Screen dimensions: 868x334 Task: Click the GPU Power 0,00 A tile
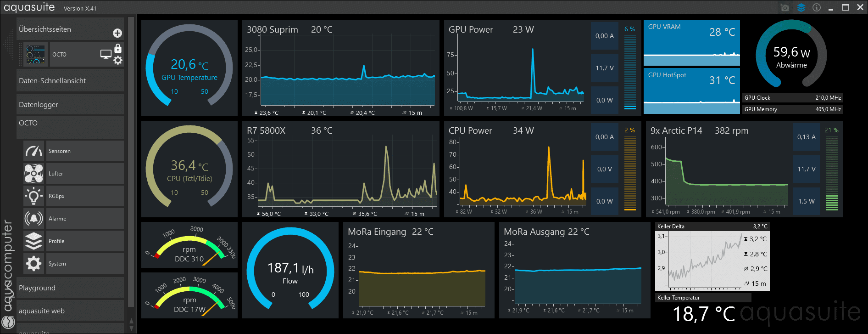(x=605, y=36)
